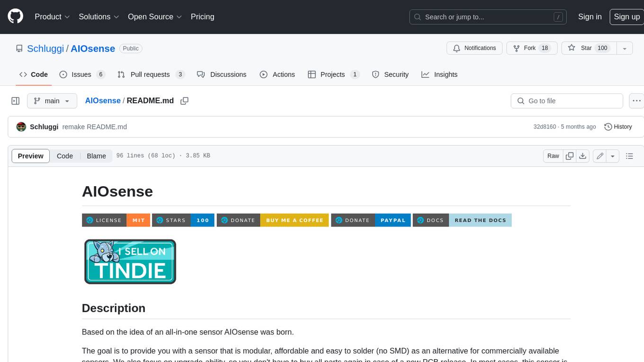Select the Preview view
Viewport: 644px width, 362px height.
31,156
